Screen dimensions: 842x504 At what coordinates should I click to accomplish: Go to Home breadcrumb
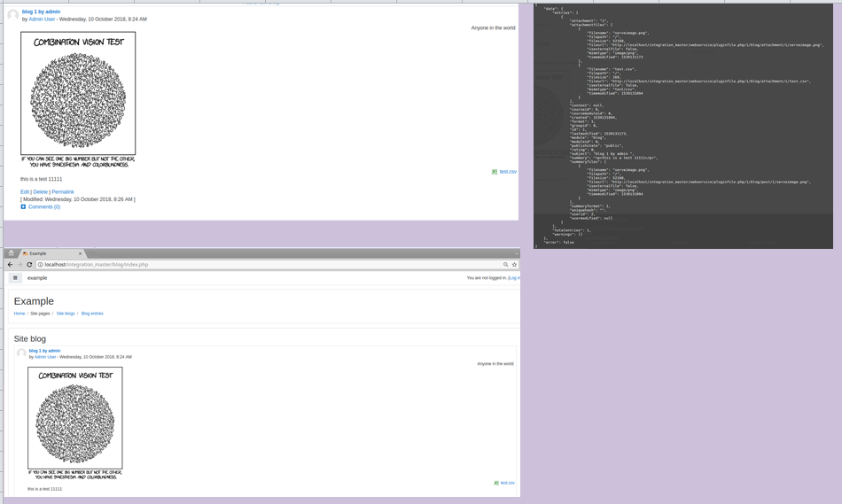(19, 314)
